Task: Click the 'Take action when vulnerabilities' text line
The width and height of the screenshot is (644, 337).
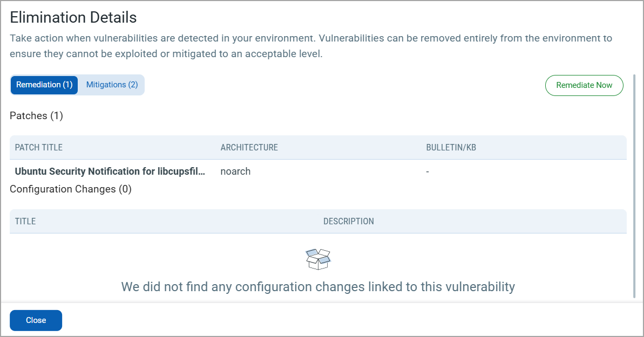Action: tap(311, 39)
